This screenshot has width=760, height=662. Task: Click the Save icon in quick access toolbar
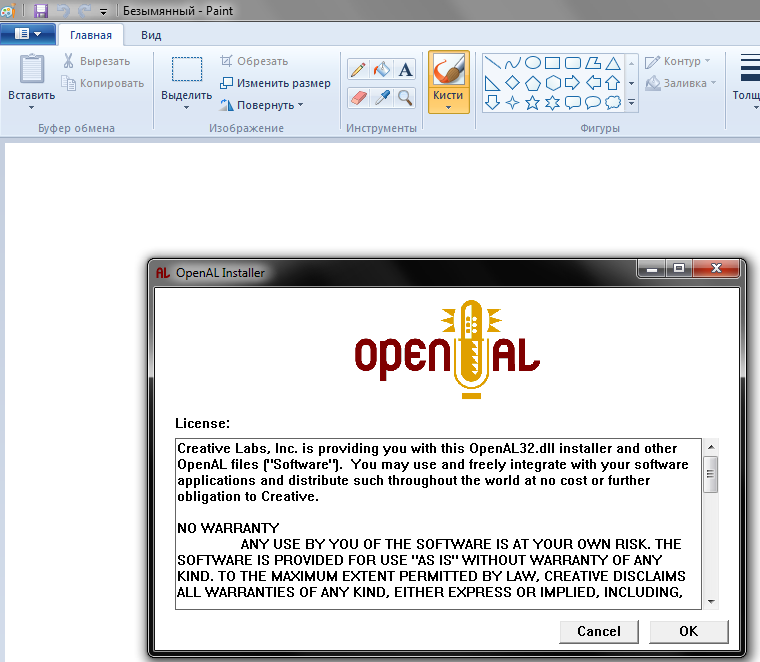[x=41, y=11]
